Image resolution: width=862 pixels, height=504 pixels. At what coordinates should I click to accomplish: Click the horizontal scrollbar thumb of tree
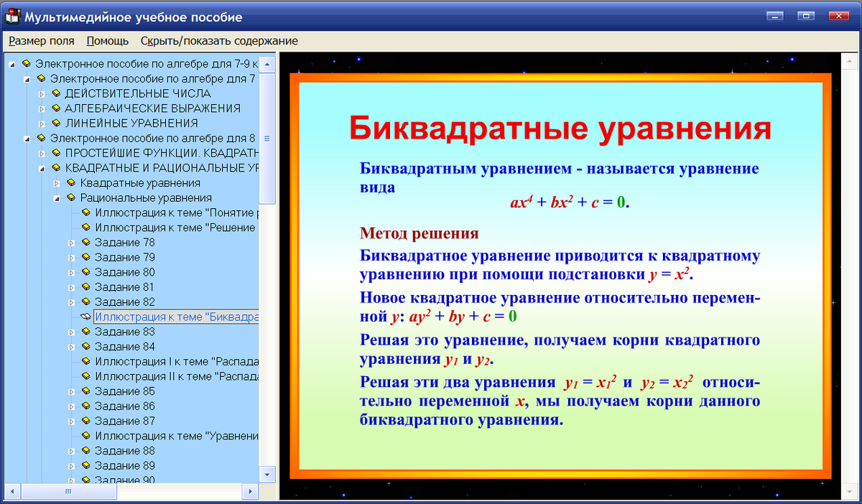pos(68,492)
